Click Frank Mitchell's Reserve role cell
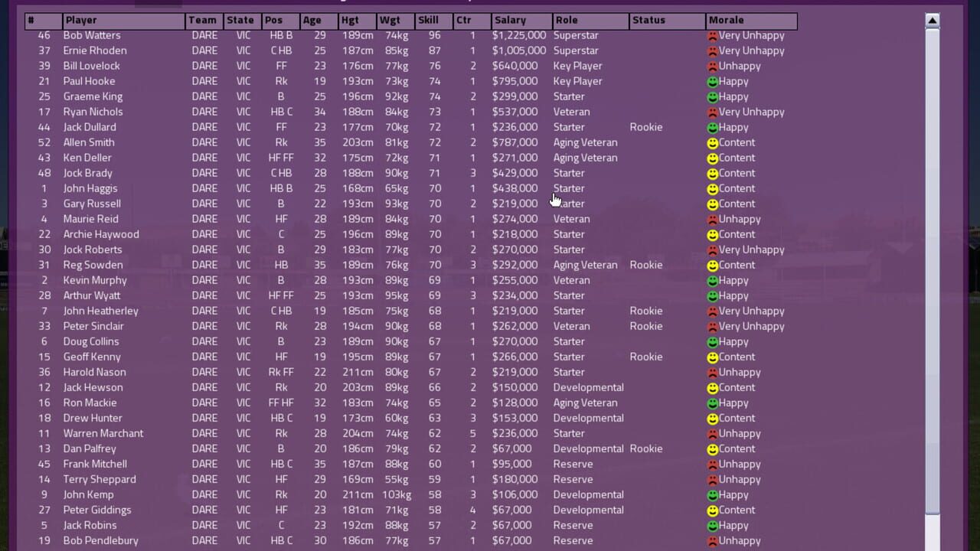Image resolution: width=980 pixels, height=551 pixels. coord(573,464)
